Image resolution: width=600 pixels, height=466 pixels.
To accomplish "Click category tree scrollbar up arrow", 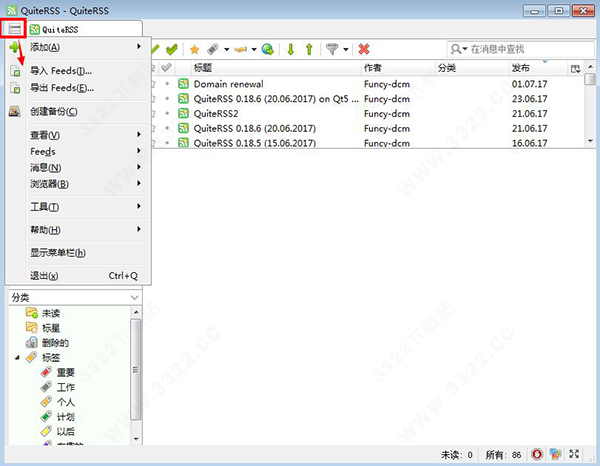I will tap(136, 313).
